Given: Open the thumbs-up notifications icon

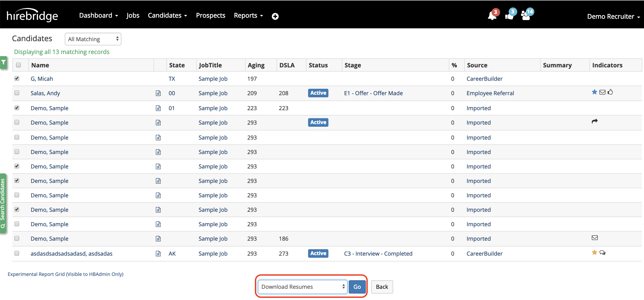Looking at the screenshot, I should click(x=509, y=16).
